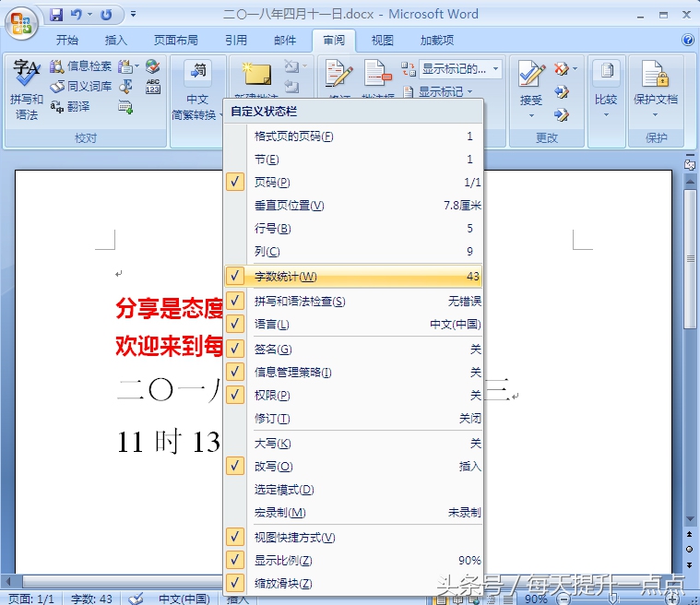Open the Thesaurus (同义词库)
The image size is (700, 605).
80,86
